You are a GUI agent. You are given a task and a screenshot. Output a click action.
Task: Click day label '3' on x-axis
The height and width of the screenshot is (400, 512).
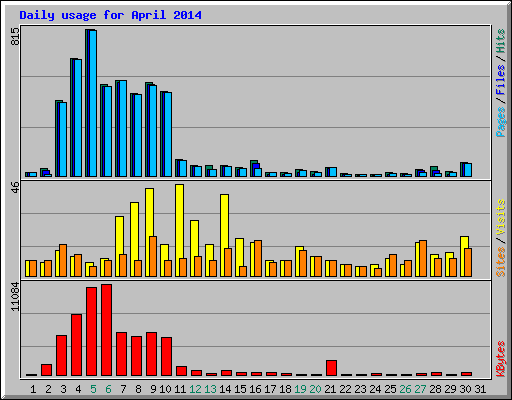point(63,389)
